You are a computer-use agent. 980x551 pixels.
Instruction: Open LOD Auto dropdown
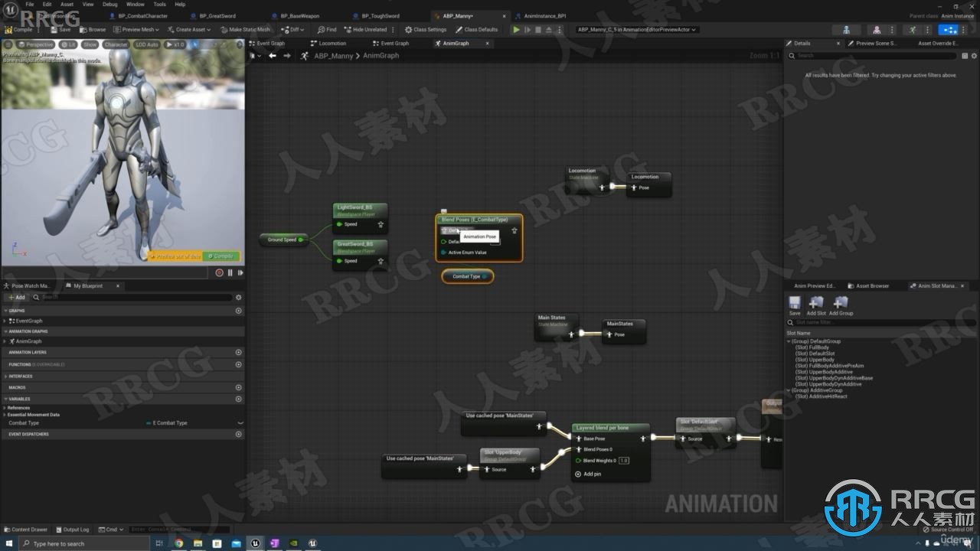[x=146, y=44]
